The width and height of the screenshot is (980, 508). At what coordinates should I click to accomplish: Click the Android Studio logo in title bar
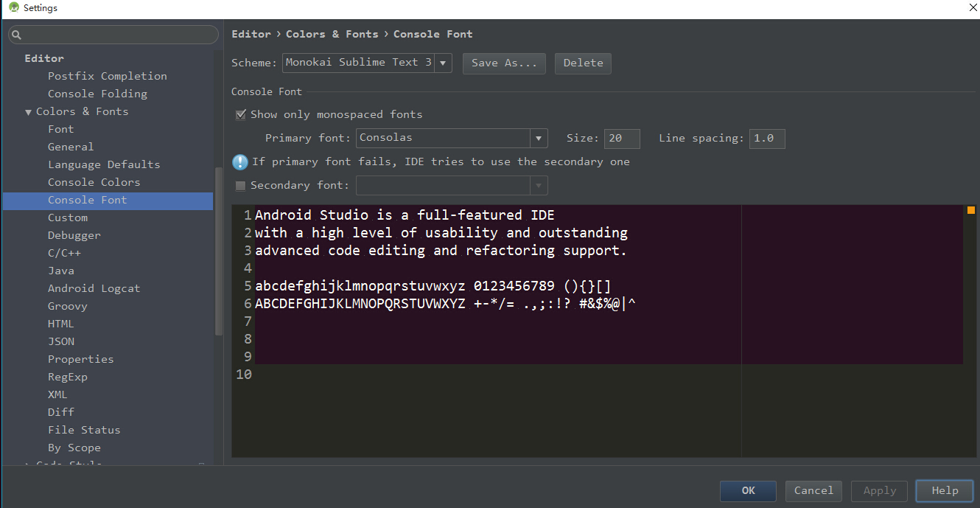pyautogui.click(x=13, y=8)
